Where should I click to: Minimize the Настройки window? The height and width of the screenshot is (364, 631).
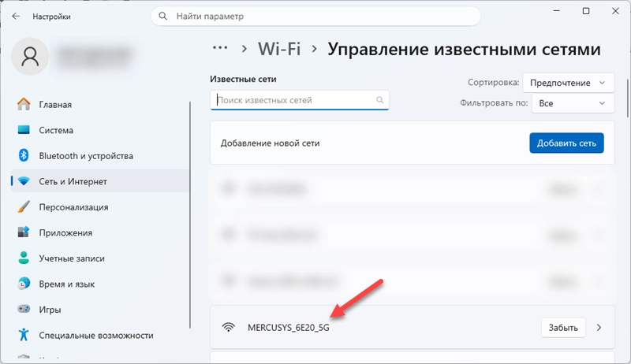click(x=557, y=11)
